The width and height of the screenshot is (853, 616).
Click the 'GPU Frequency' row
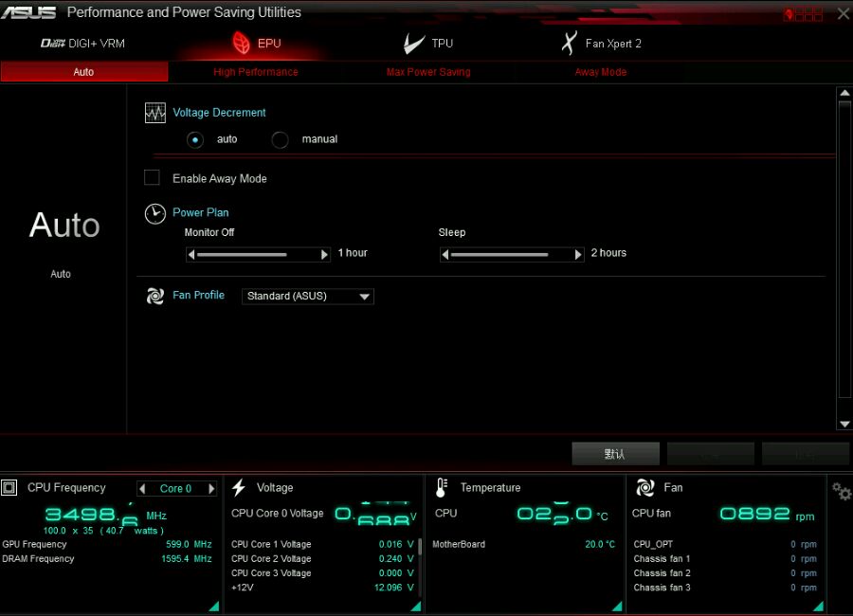click(107, 544)
